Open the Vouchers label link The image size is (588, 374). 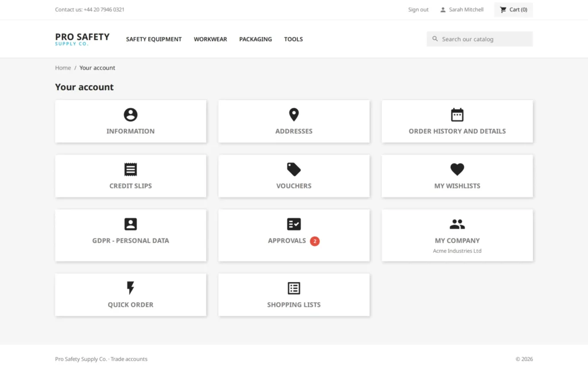coord(293,186)
